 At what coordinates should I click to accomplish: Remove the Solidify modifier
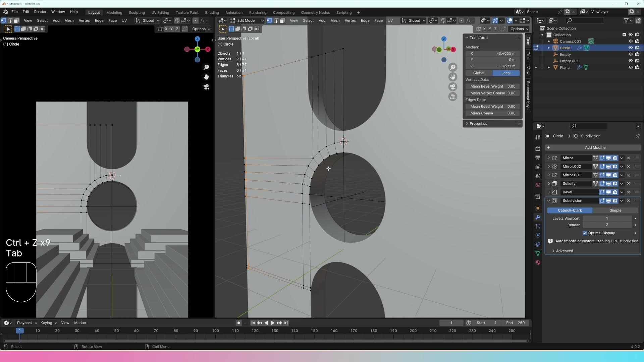tap(629, 183)
